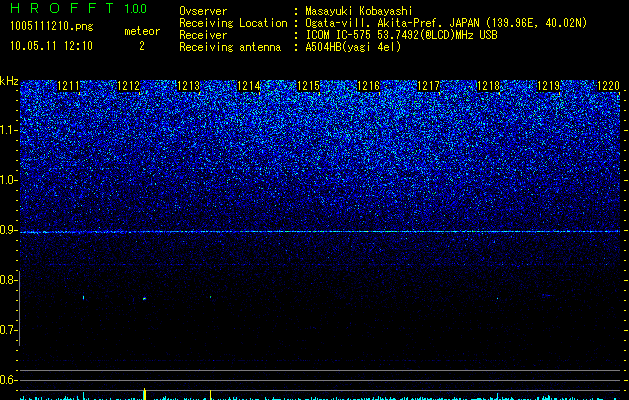The image size is (629, 400).
Task: Click the 'meteor' count label
Action: pyautogui.click(x=142, y=31)
